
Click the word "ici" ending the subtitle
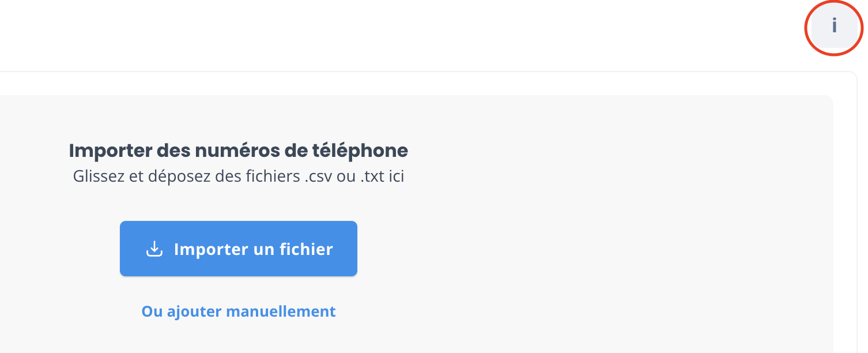point(396,176)
